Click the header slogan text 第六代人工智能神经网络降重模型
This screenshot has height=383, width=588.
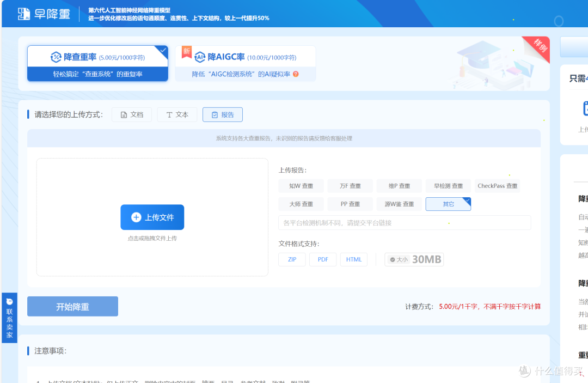(130, 10)
